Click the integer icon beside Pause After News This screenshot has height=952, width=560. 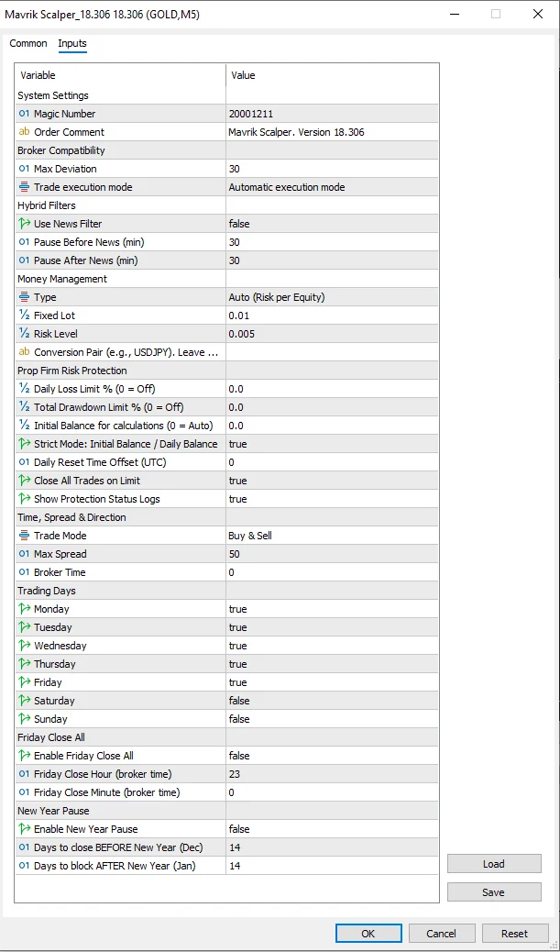coord(24,260)
